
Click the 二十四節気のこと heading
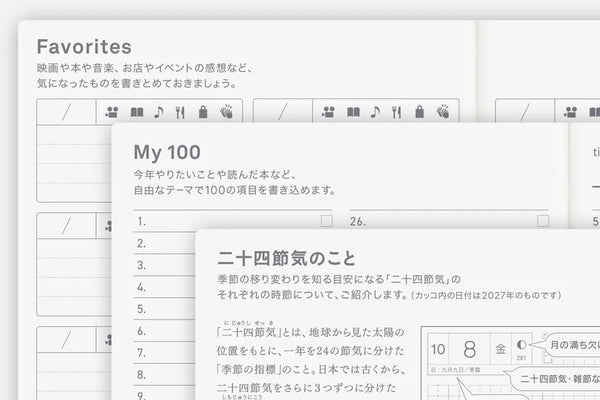pos(287,258)
